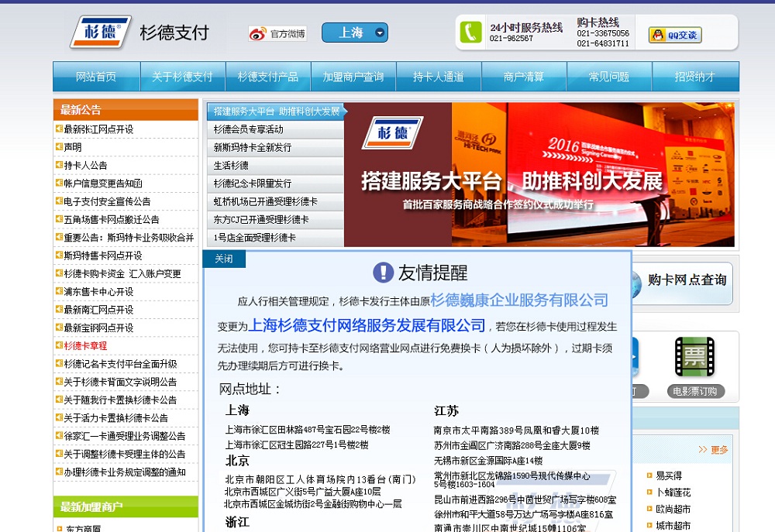The image size is (775, 532).
Task: Open 斯玛特售卡网点开设 announcement
Action: 103,256
